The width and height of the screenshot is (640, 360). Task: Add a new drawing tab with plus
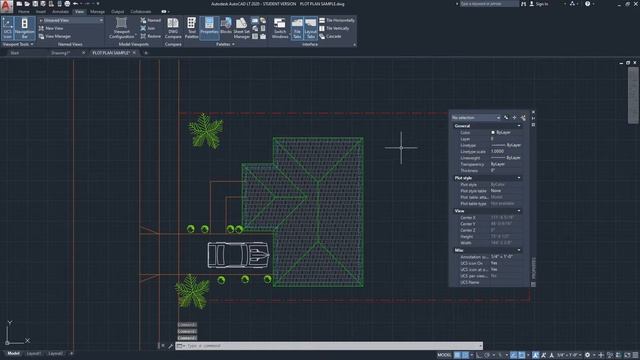pos(146,53)
